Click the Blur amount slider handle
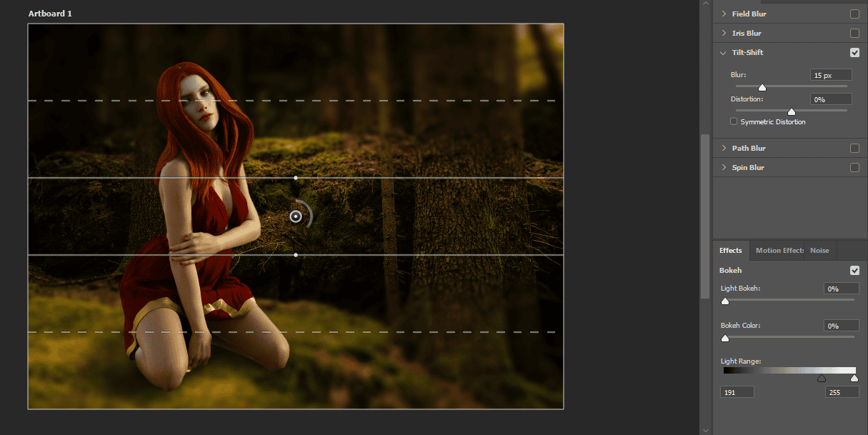The height and width of the screenshot is (435, 868). (762, 88)
